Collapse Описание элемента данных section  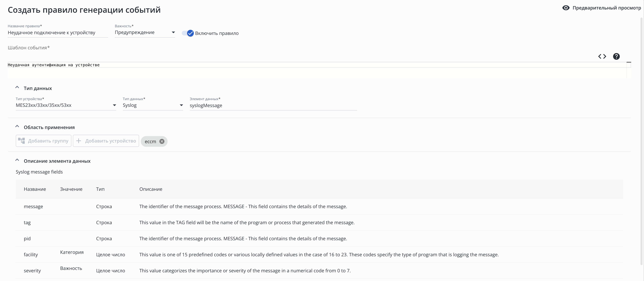click(17, 160)
